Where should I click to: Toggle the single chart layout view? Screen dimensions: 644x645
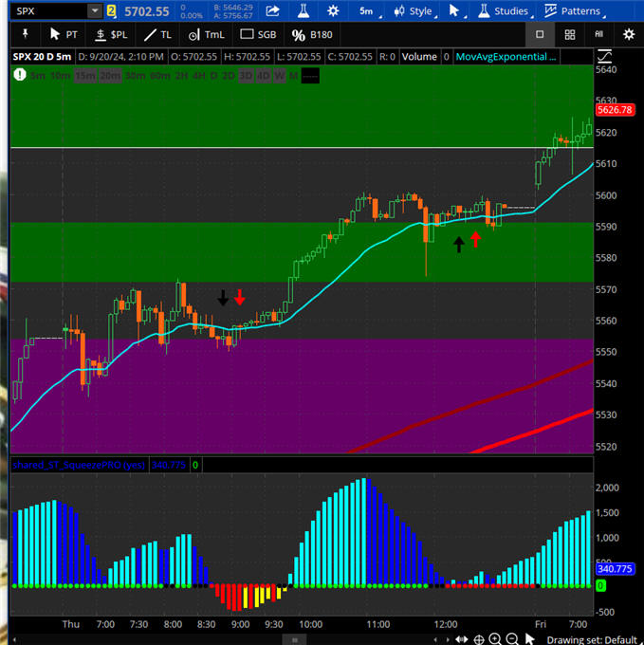click(x=540, y=34)
